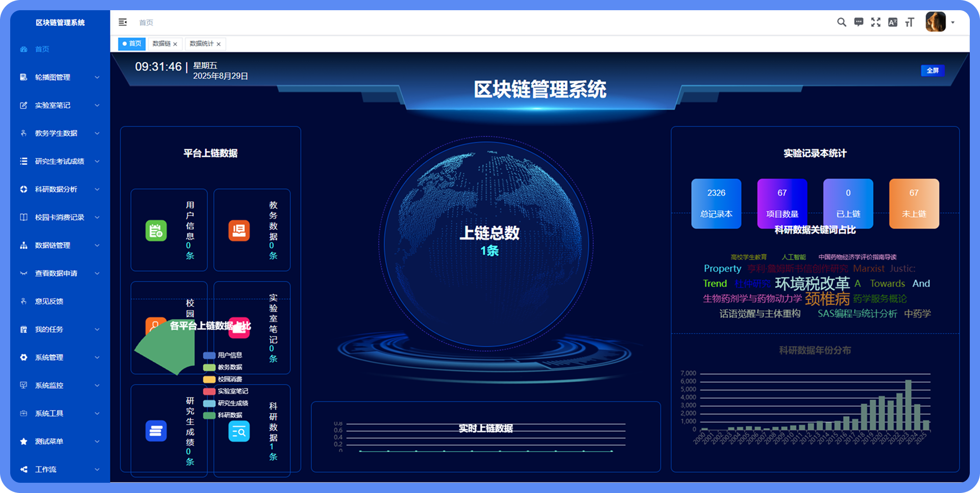Click the 总记录本 2326 stat card

click(x=716, y=203)
